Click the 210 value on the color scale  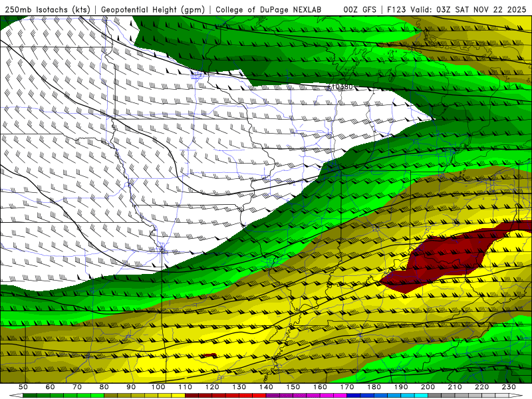point(455,387)
